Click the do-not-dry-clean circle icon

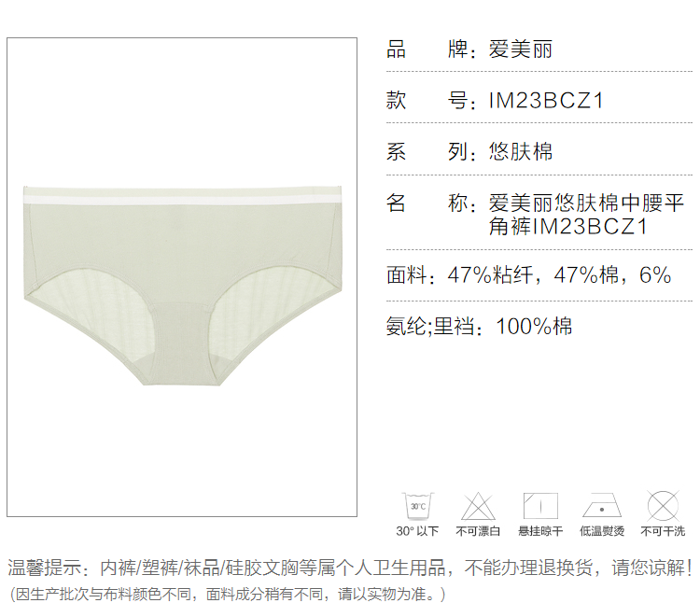663,506
